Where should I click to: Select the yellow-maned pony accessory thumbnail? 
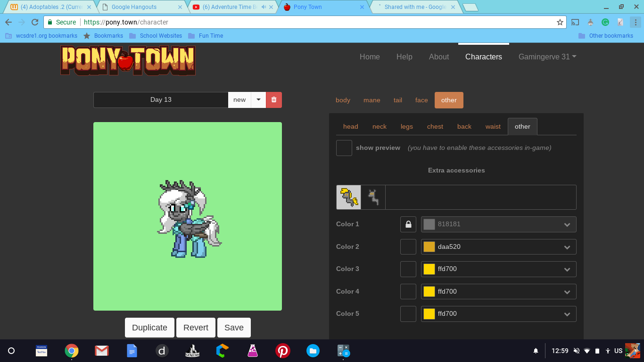(349, 197)
